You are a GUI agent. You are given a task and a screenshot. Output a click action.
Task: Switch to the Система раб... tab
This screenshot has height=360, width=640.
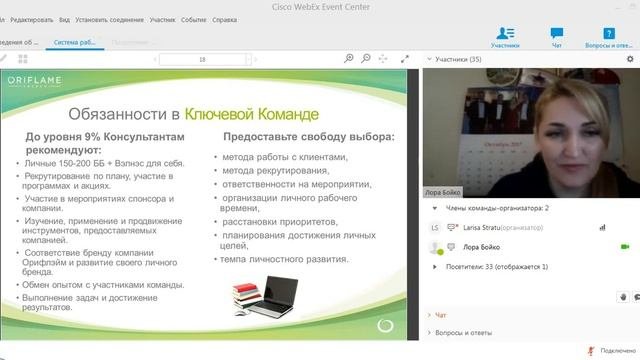[75, 42]
